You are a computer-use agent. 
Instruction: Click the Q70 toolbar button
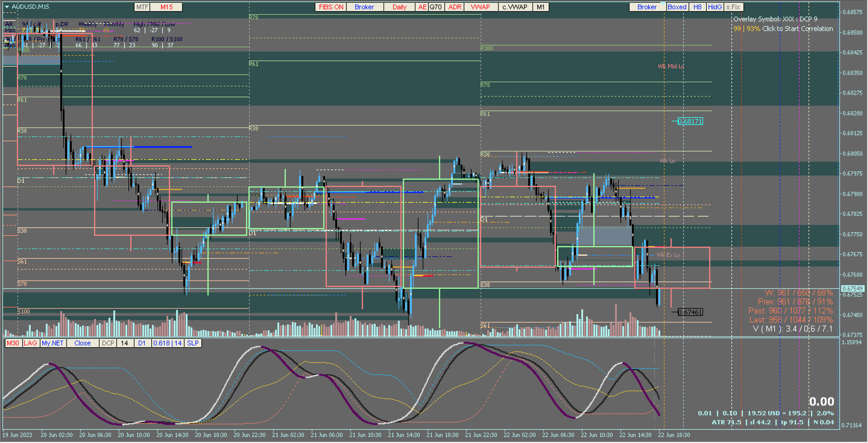tap(435, 7)
